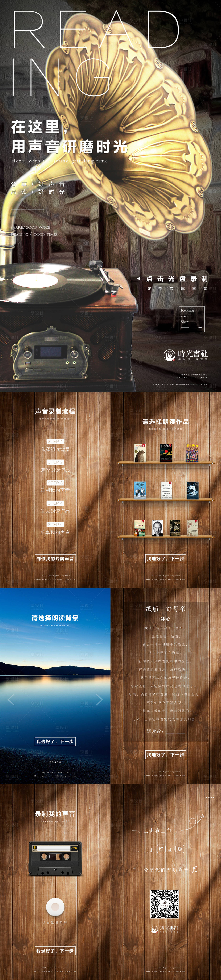
Task: Choose the masked Fifty Shades Darker book
Action: pyautogui.click(x=193, y=490)
